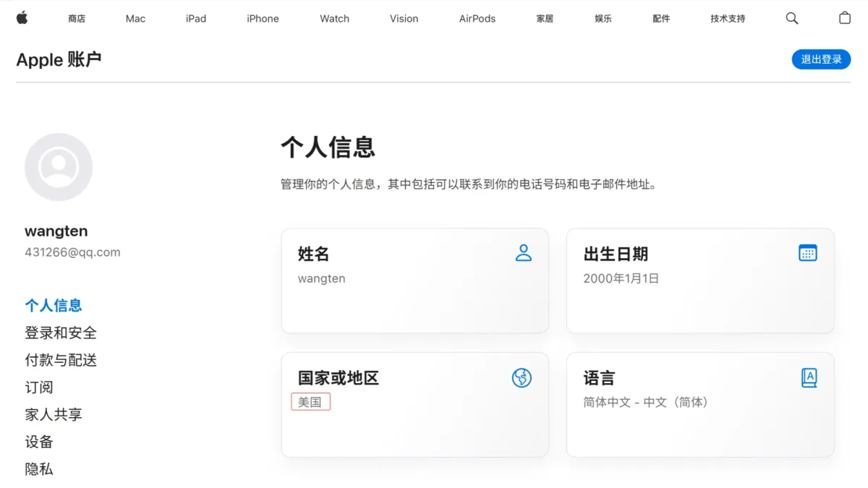Open the 姓名 card heading
This screenshot has width=868, height=488.
tap(314, 254)
